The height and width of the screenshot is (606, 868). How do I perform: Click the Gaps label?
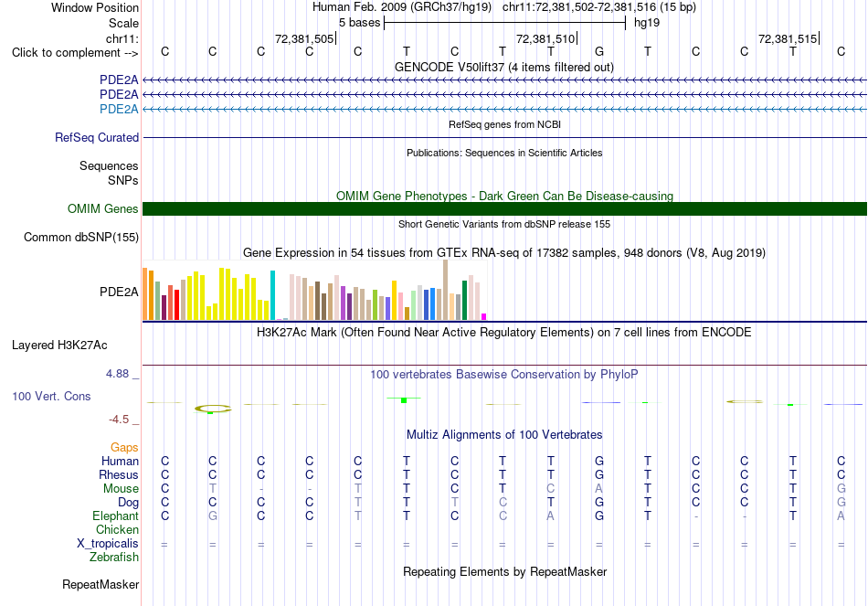click(124, 448)
